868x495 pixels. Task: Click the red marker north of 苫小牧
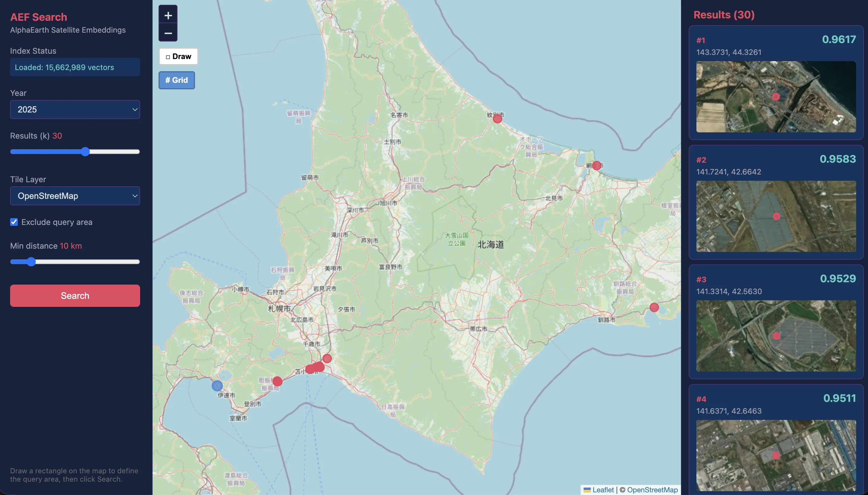pyautogui.click(x=327, y=358)
